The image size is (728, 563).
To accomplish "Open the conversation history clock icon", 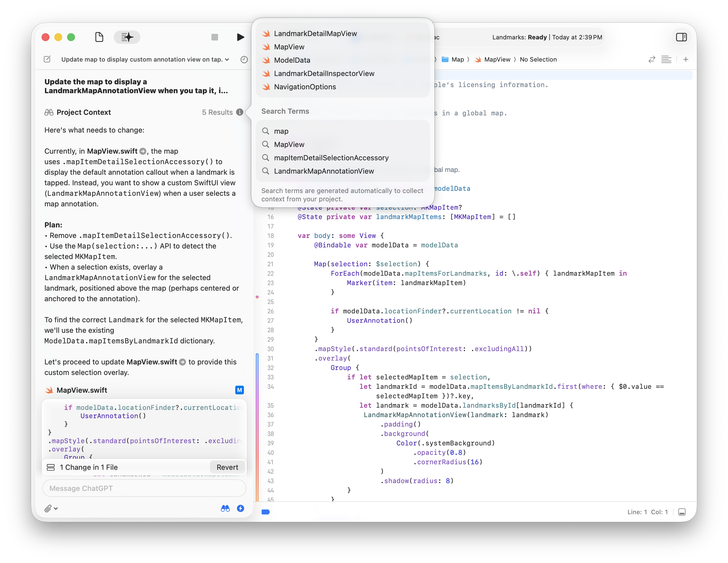I will point(244,59).
